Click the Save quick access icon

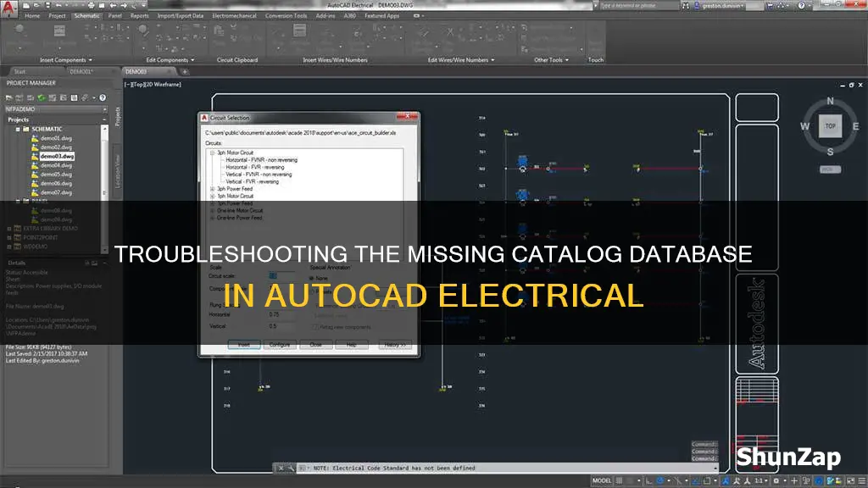click(x=47, y=6)
